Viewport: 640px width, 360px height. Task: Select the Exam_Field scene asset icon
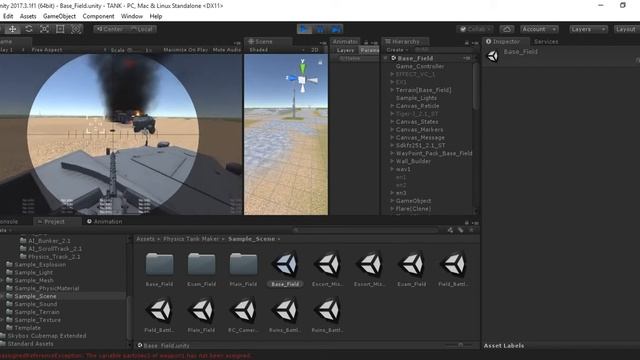pyautogui.click(x=412, y=264)
